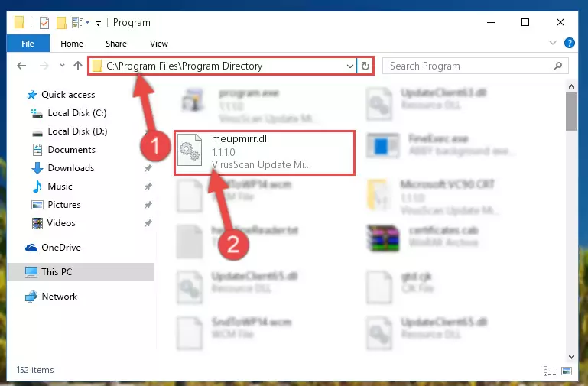This screenshot has height=386, width=588.
Task: Click the vertical scrollbar thumb
Action: coord(571,112)
